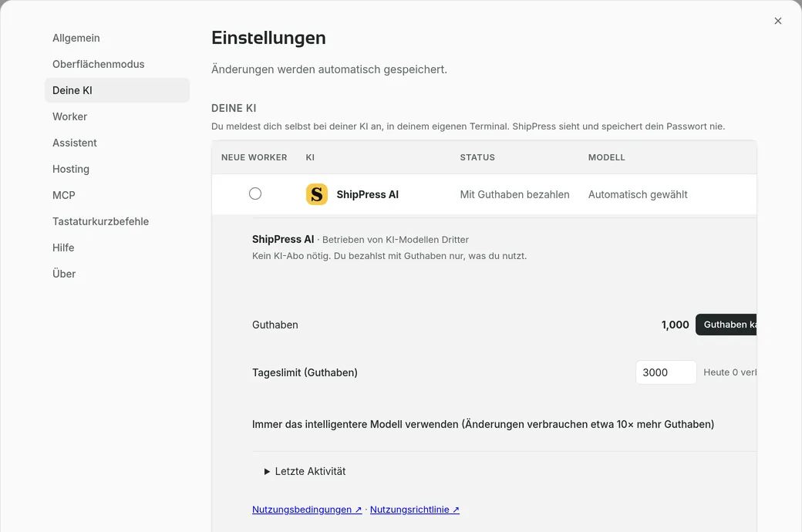This screenshot has width=802, height=532.
Task: Open the Nutzungsbedingungen link
Action: coord(307,510)
